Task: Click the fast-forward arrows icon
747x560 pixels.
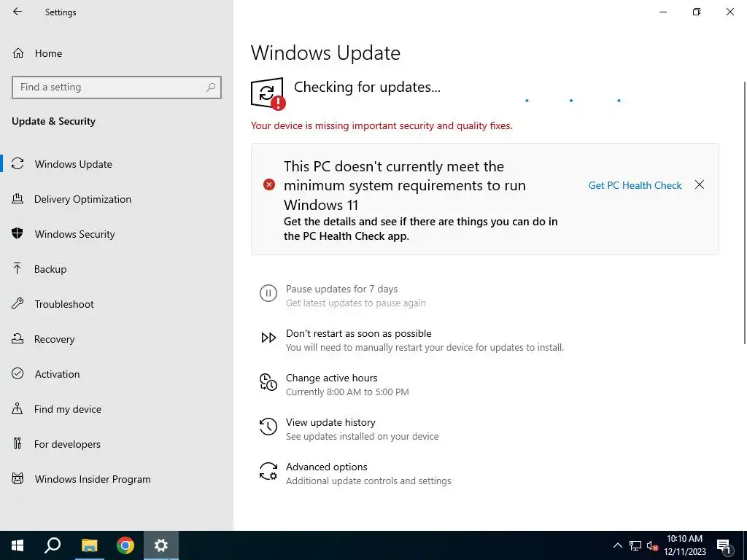Action: [268, 338]
